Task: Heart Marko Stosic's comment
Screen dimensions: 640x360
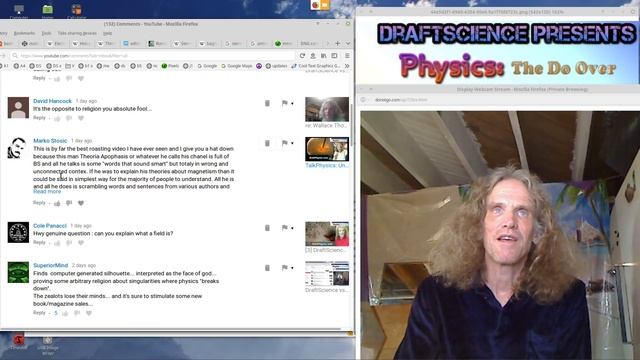Action: pos(81,203)
